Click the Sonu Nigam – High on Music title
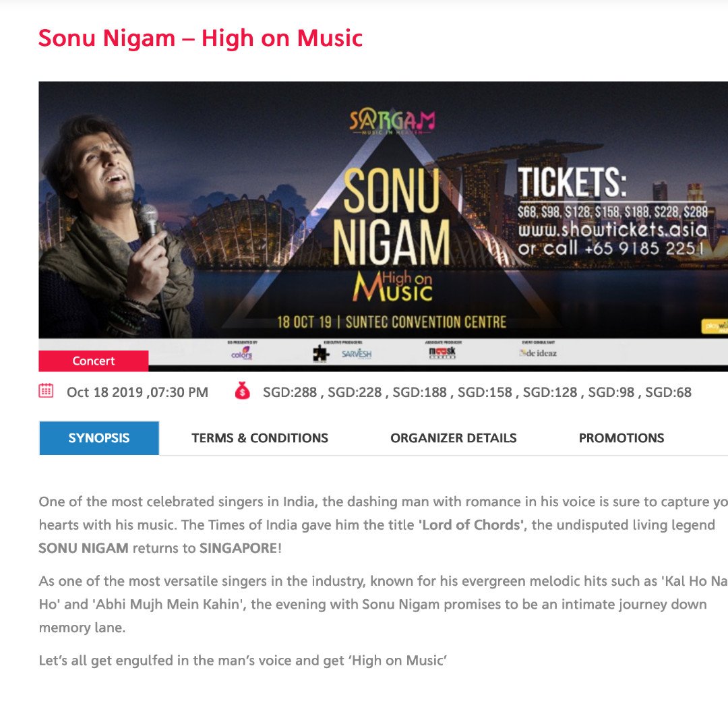The image size is (728, 728). point(201,38)
